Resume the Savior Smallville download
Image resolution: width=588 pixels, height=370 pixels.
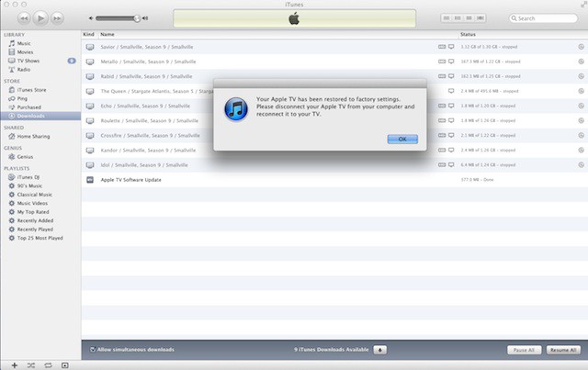pos(581,45)
